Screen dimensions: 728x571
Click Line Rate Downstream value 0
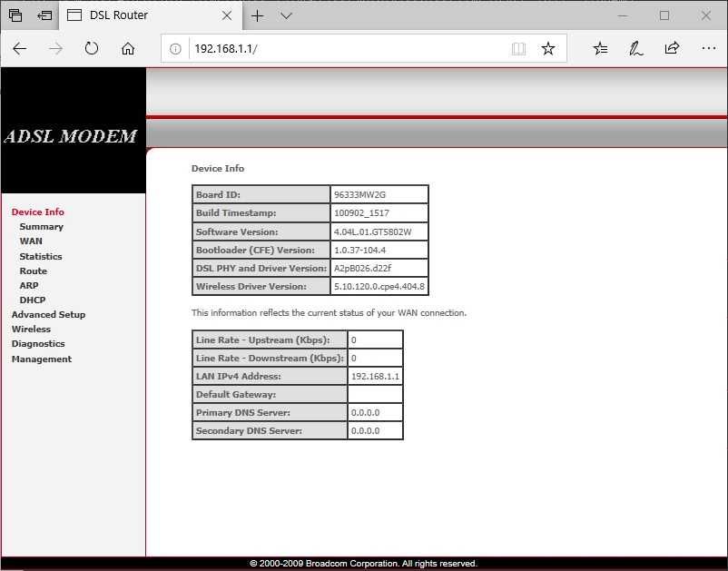tap(354, 358)
